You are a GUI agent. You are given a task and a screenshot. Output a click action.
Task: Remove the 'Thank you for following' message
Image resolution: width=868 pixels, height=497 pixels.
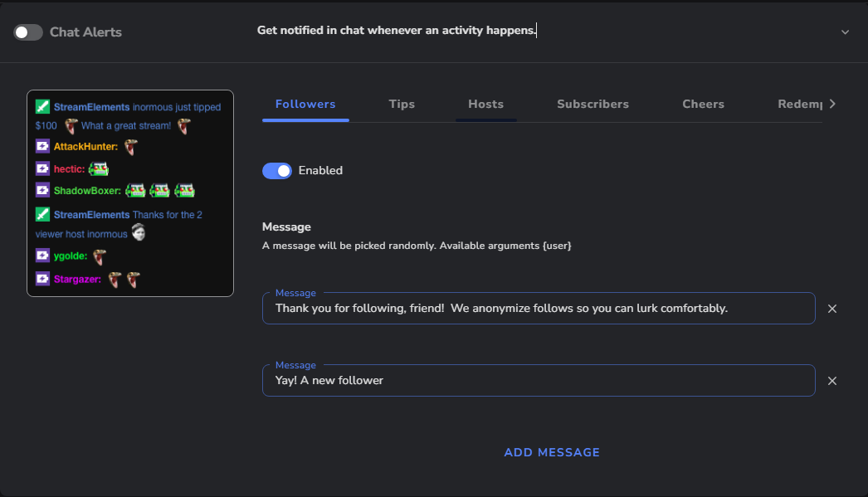[x=832, y=309]
